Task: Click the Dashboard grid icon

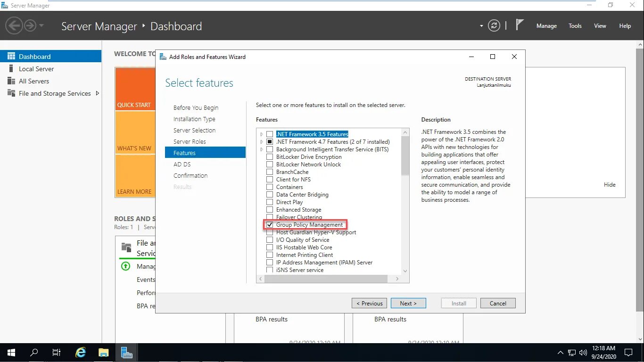Action: pyautogui.click(x=11, y=56)
